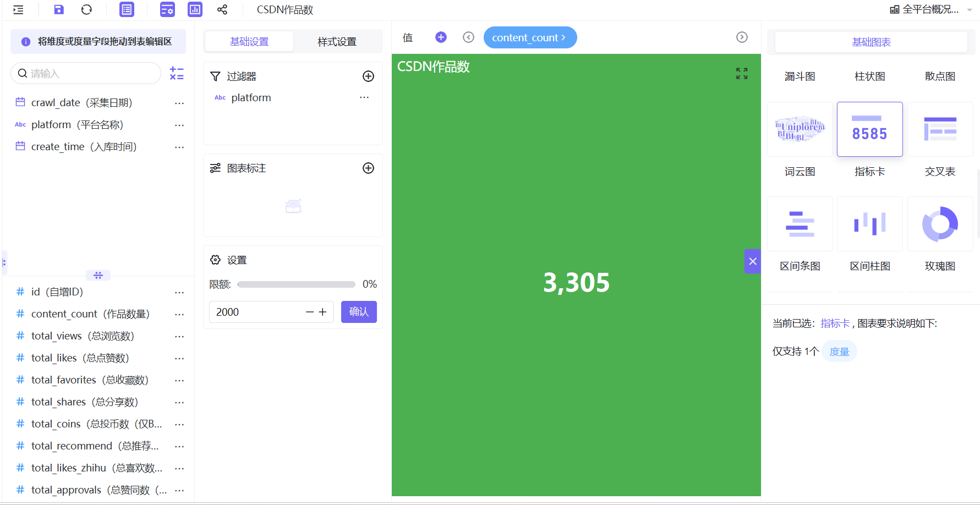Click the left edge panel collapse handle
Image resolution: width=980 pixels, height=505 pixels.
(x=4, y=263)
